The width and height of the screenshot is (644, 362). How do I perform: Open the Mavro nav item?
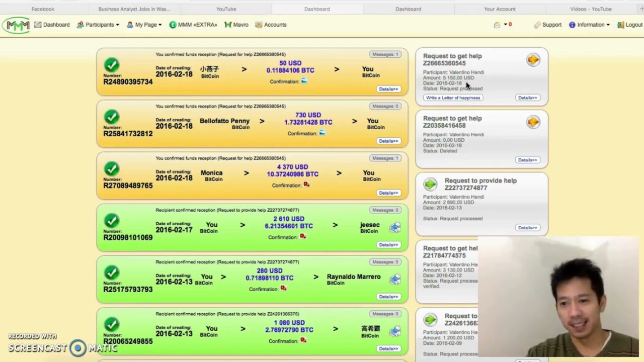click(x=236, y=25)
